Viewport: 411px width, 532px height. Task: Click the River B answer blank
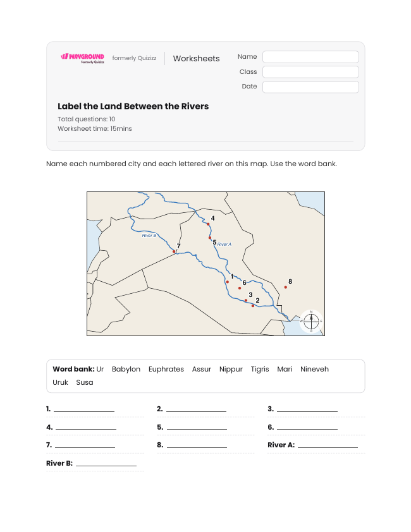(106, 464)
